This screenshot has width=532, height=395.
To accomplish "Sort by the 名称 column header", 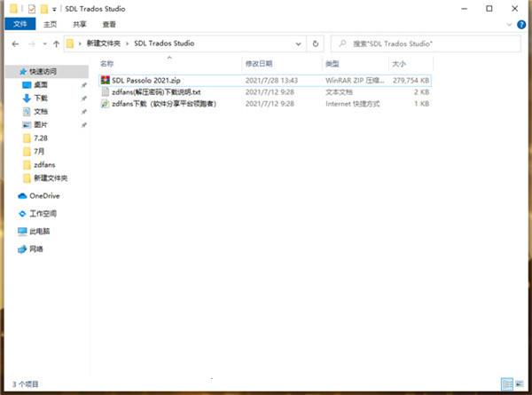I will coord(107,64).
